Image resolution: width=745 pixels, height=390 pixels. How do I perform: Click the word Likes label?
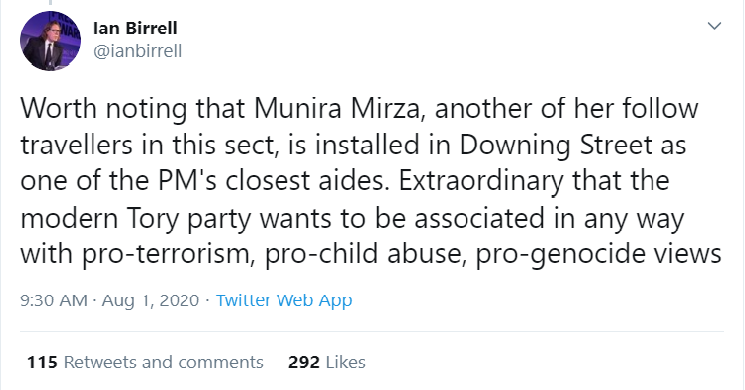pos(345,362)
